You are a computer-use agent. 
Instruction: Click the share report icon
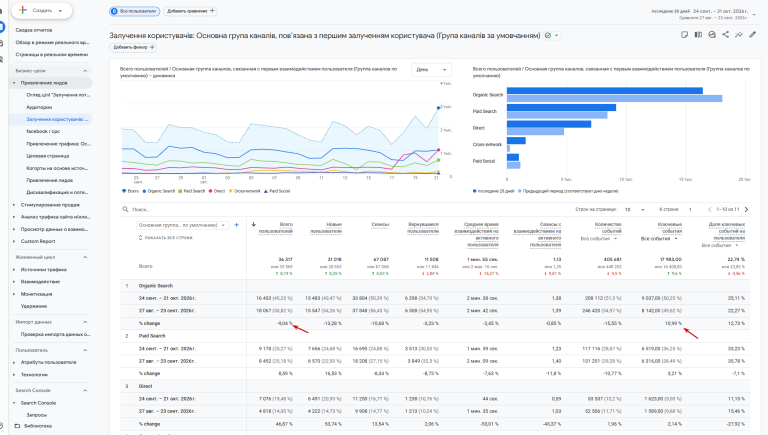click(725, 34)
